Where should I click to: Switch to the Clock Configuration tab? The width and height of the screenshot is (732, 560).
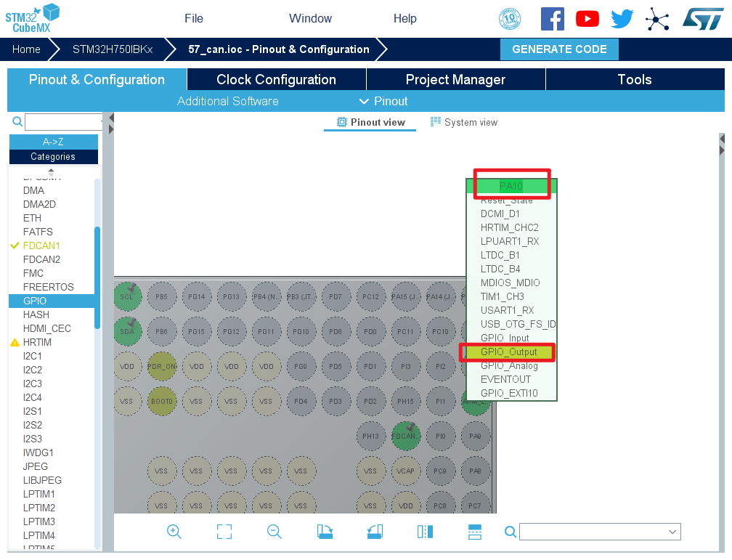point(276,80)
